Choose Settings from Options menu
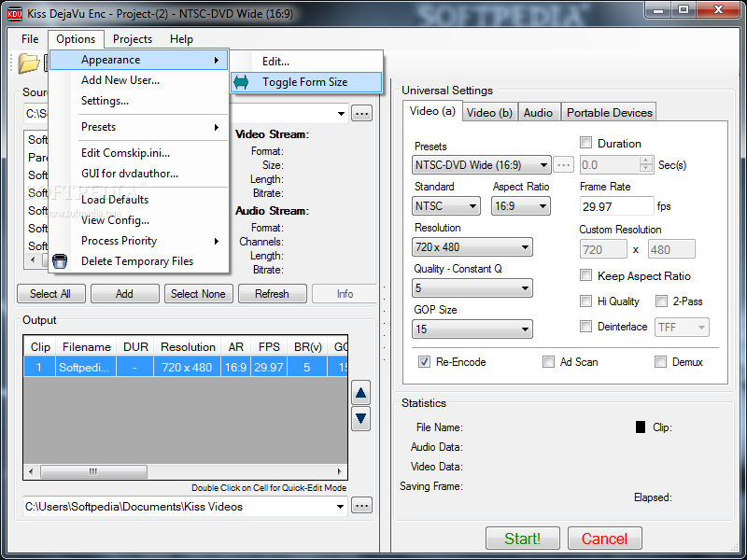This screenshot has width=747, height=560. pos(139,101)
